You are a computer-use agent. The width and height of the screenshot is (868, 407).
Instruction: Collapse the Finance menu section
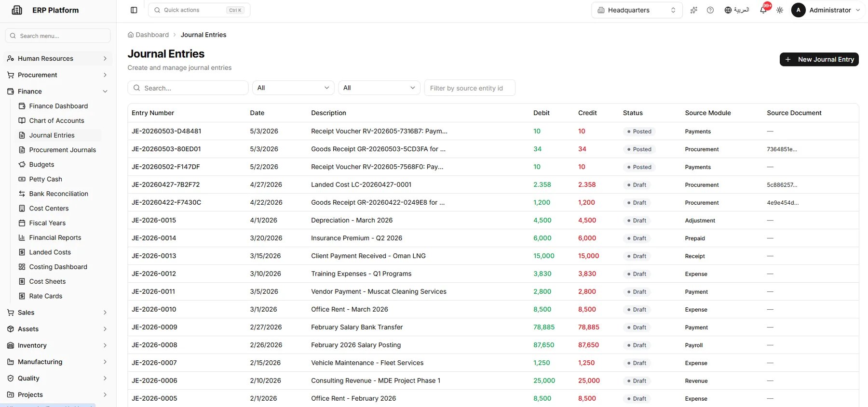(x=58, y=91)
